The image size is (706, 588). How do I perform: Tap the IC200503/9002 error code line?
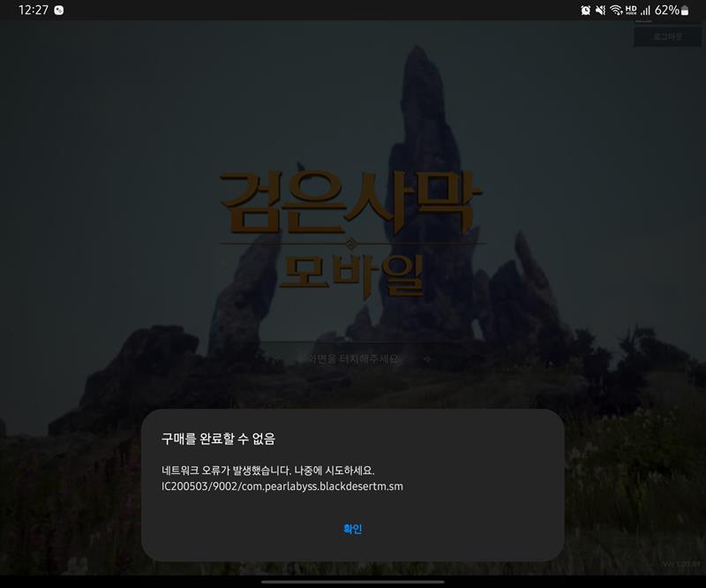point(282,486)
